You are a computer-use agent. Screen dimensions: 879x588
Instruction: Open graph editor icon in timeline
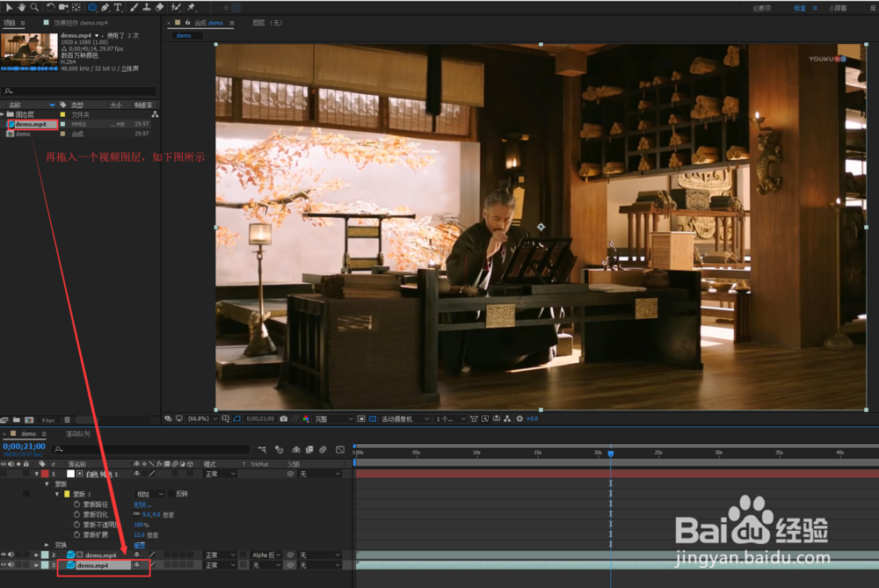340,449
